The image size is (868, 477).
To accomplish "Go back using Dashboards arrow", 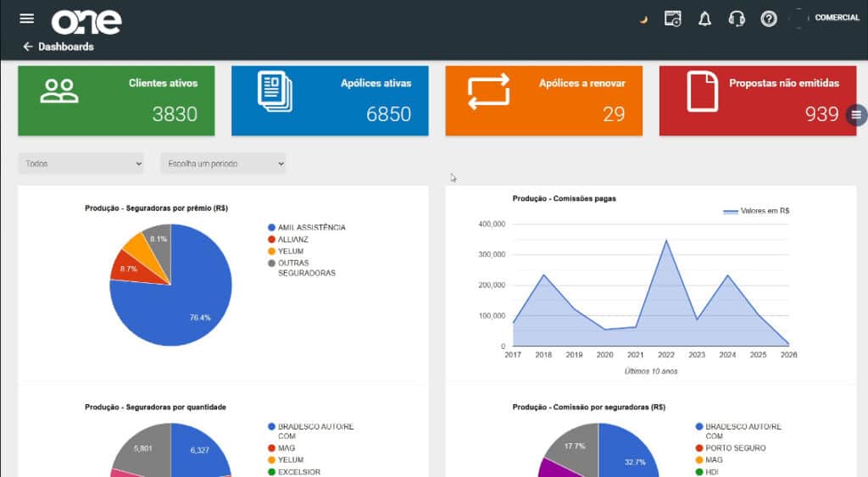I will coord(28,47).
